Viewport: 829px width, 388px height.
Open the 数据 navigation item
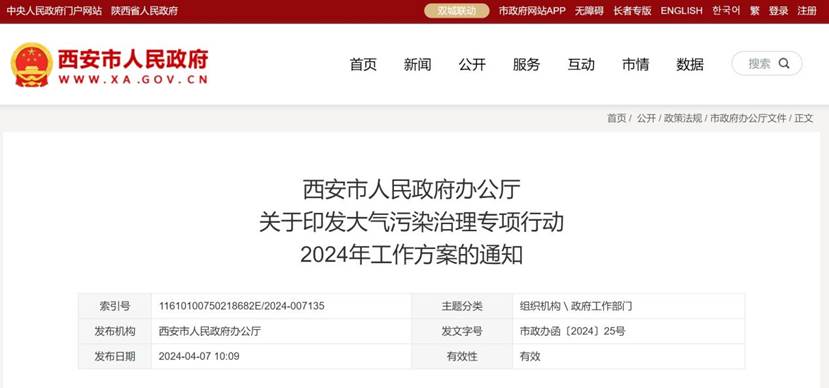click(x=690, y=64)
